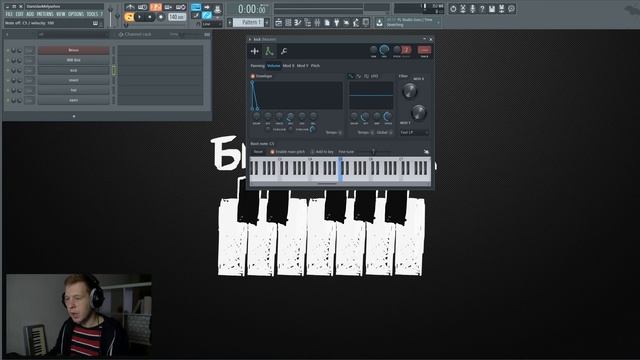Screen dimensions: 640x360
Task: Open help with the question mark icon
Action: point(482,9)
